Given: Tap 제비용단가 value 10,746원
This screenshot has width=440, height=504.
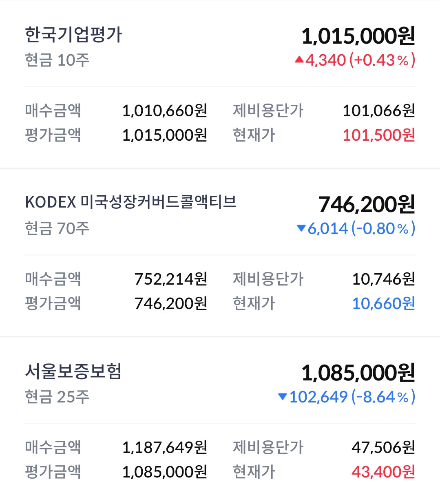Looking at the screenshot, I should coord(383,279).
